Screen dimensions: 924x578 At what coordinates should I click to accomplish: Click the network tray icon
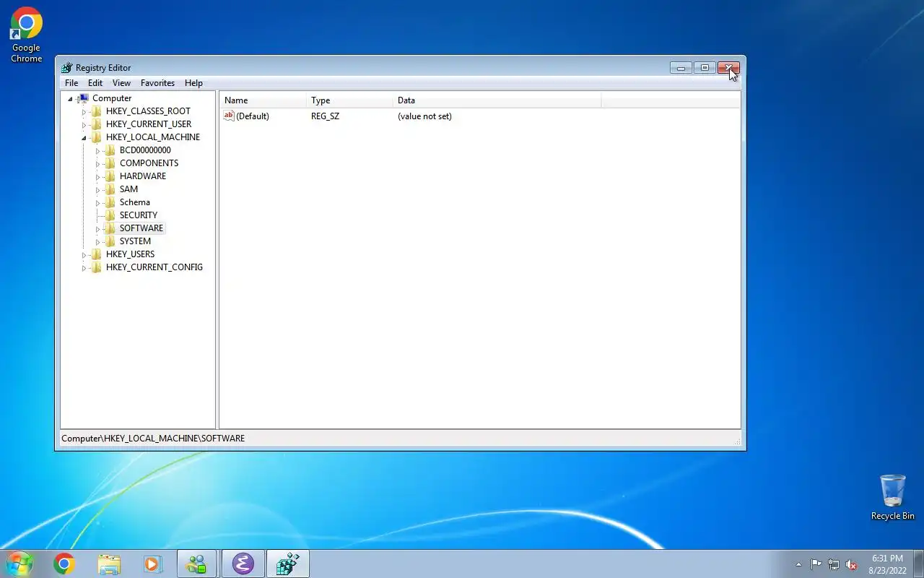[x=834, y=564]
